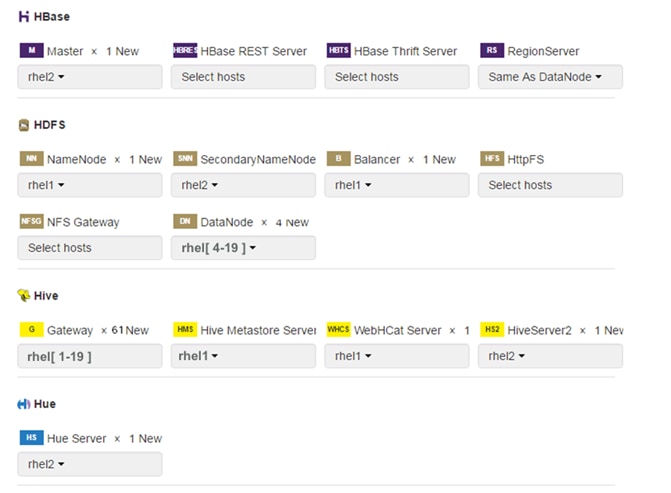This screenshot has width=671, height=493.
Task: Click the HBase REST Server icon
Action: pos(185,51)
